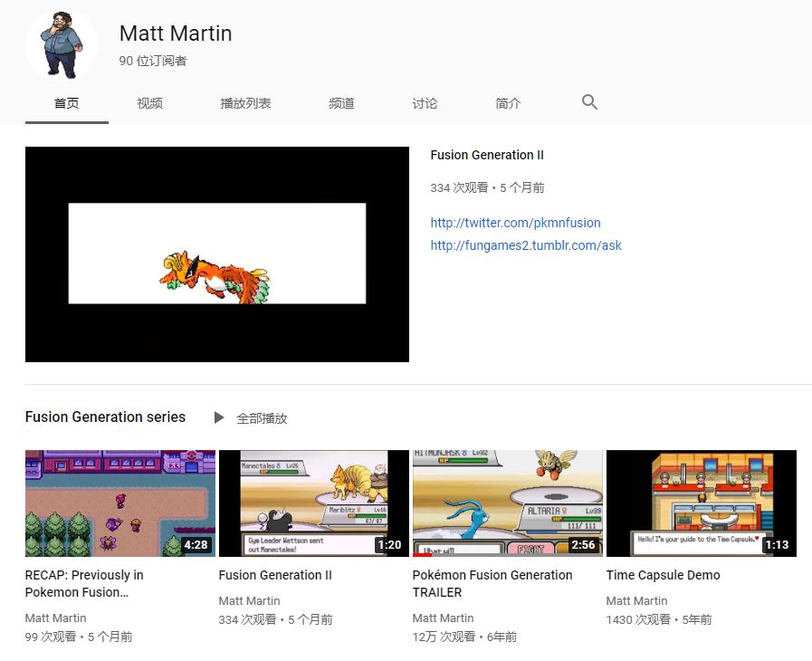Switch to the 视频 tab

(149, 103)
